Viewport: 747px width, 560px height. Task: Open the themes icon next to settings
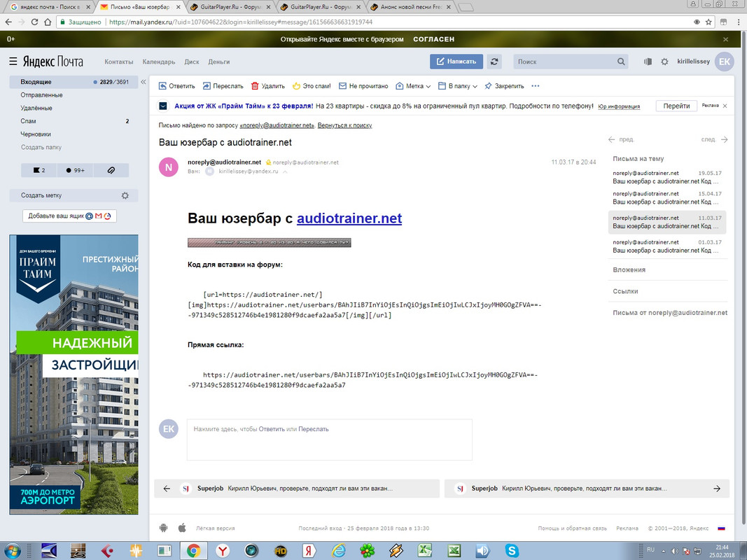(x=648, y=62)
